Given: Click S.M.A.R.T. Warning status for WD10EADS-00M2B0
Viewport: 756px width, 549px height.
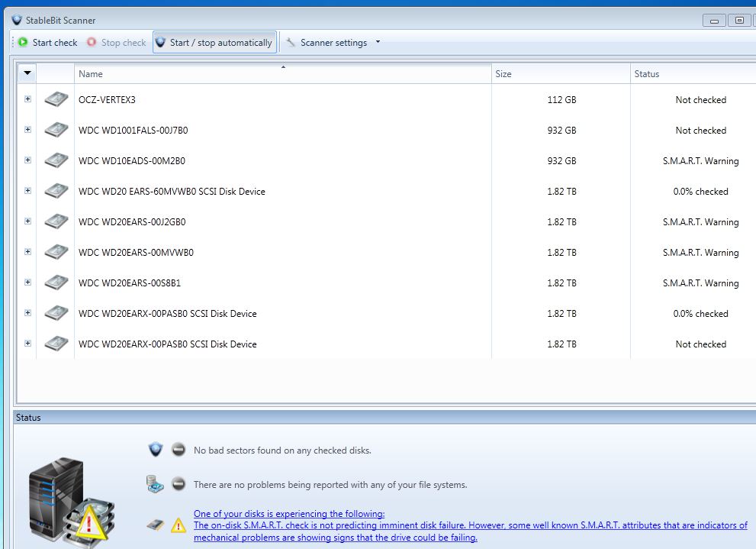Looking at the screenshot, I should (x=700, y=161).
